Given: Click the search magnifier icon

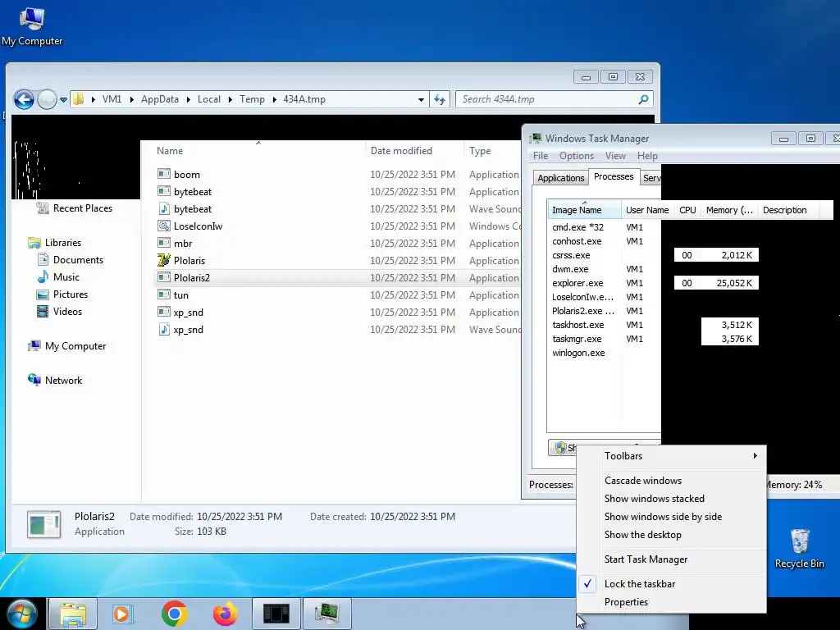Looking at the screenshot, I should [x=643, y=99].
